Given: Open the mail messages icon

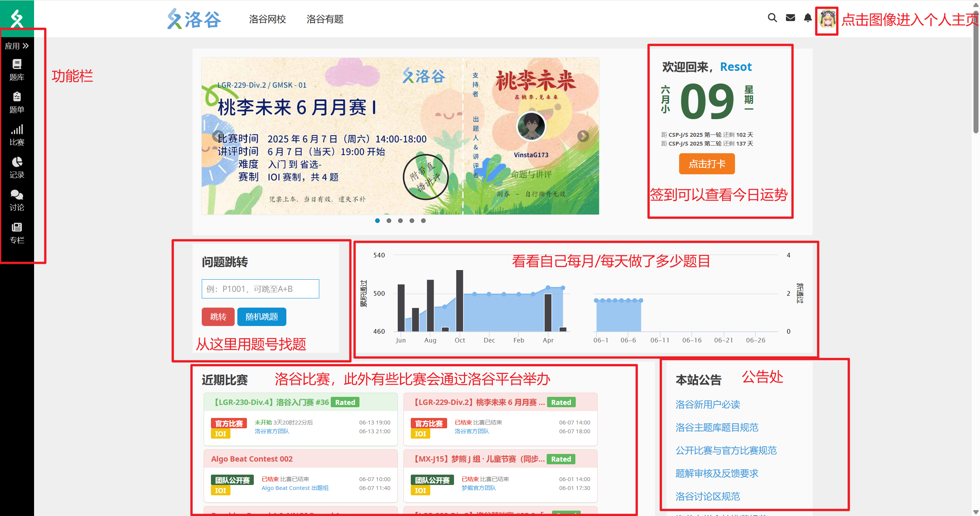Looking at the screenshot, I should [x=790, y=18].
